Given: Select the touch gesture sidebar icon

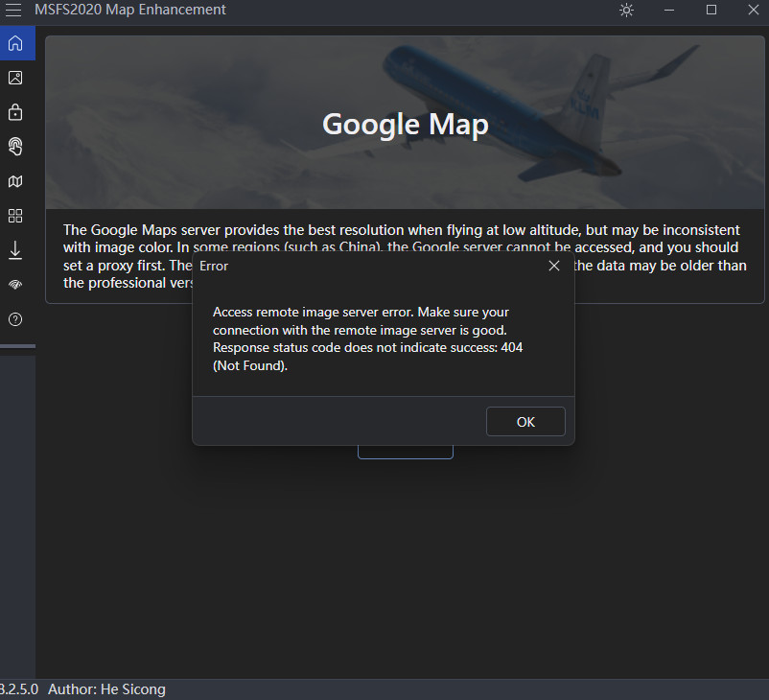Looking at the screenshot, I should coord(15,147).
